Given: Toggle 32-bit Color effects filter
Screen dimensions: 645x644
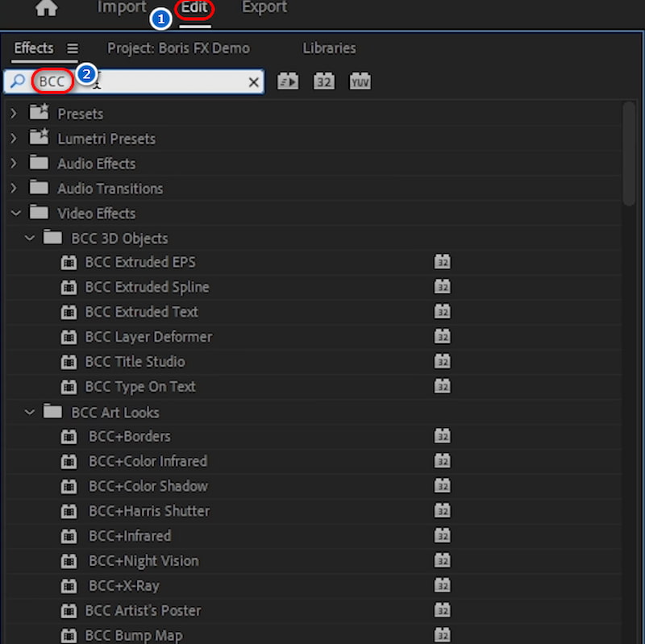Looking at the screenshot, I should [x=324, y=81].
